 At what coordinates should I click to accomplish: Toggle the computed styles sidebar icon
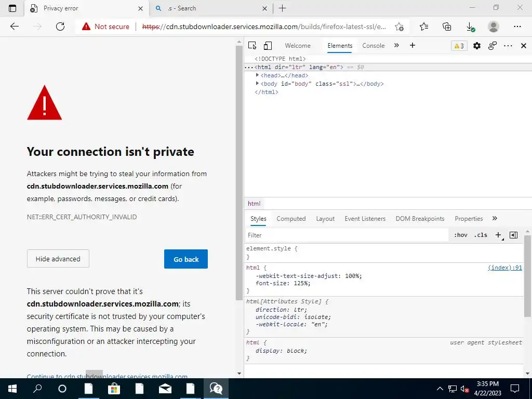click(514, 235)
